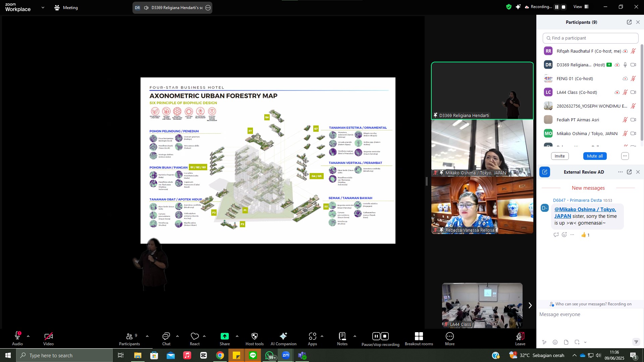This screenshot has height=362, width=644.
Task: Expand the React options caret
Action: coord(204,336)
